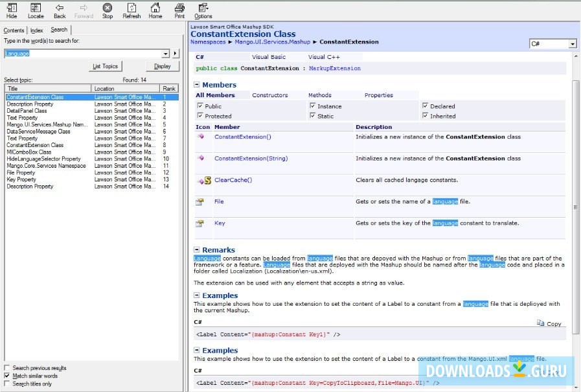
Task: Toggle the Inherited members checkbox
Action: click(426, 116)
